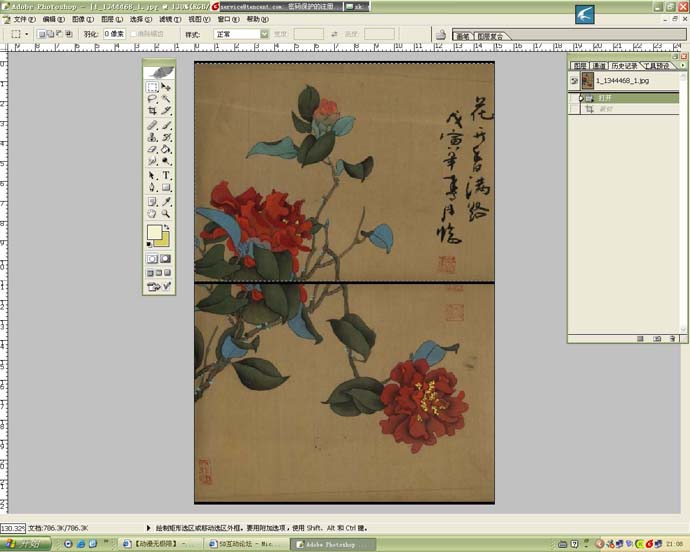Enable Subtract from Selection mode
Image resolution: width=690 pixels, height=552 pixels.
pos(59,34)
